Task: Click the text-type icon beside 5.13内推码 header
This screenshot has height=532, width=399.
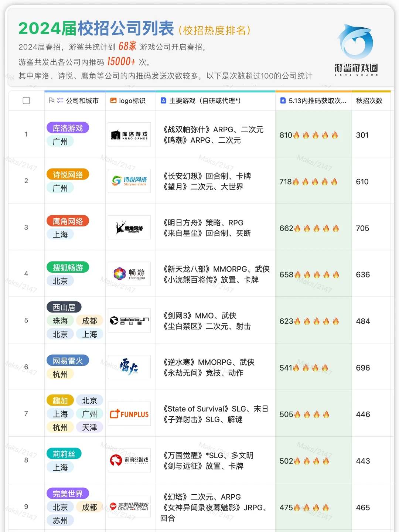Action: pyautogui.click(x=283, y=100)
